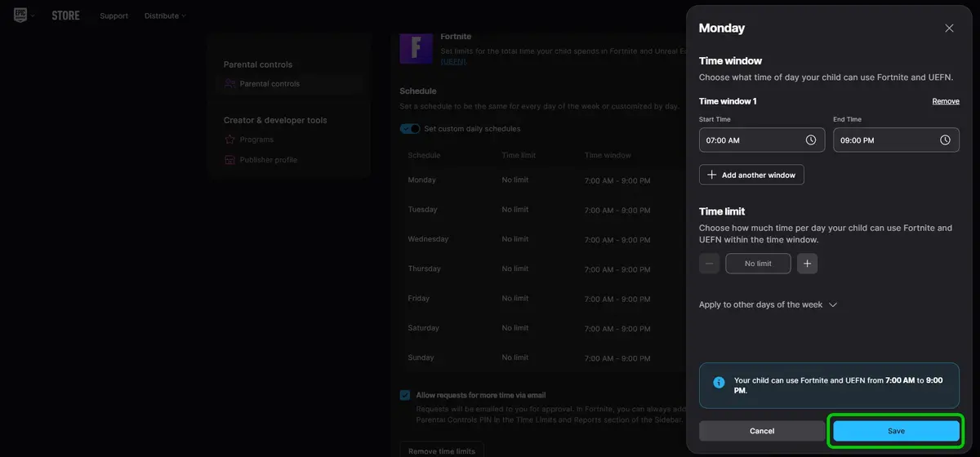The width and height of the screenshot is (980, 457).
Task: Click the Remove time limits button
Action: pyautogui.click(x=442, y=450)
